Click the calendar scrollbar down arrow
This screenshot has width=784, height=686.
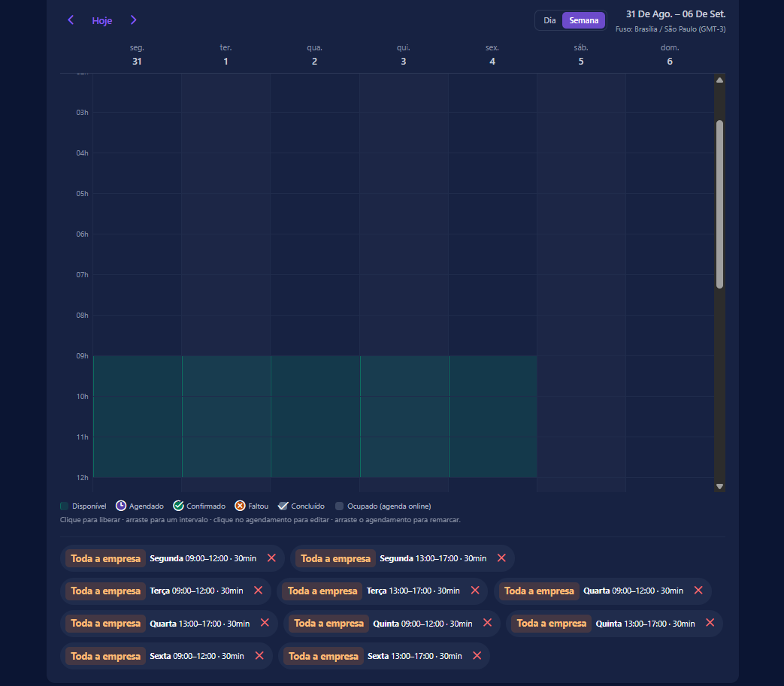[719, 486]
